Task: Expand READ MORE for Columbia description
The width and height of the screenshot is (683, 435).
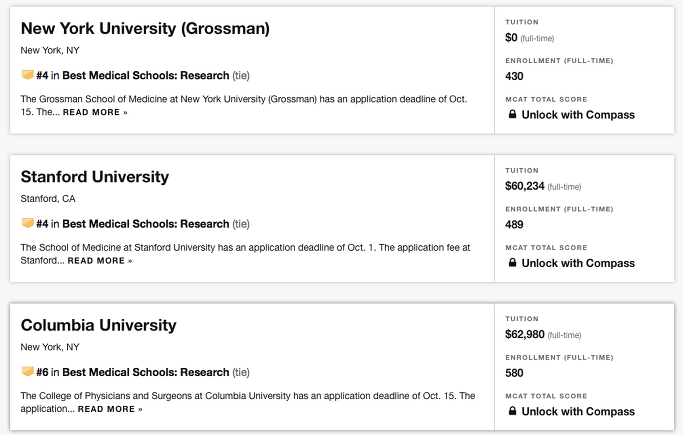Action: tap(110, 409)
